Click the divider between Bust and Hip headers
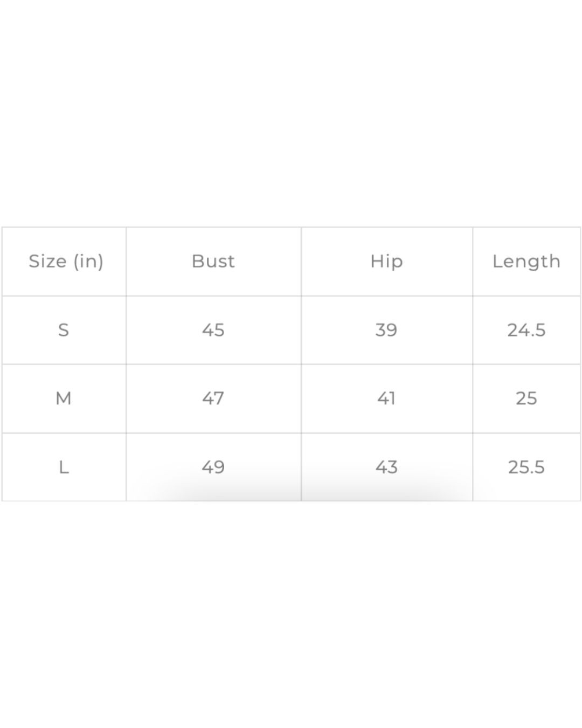Image resolution: width=582 pixels, height=728 pixels. (301, 262)
